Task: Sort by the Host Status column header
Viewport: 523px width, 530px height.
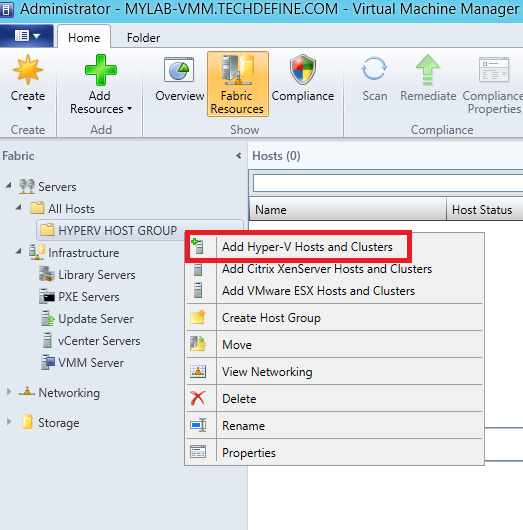Action: coord(485,209)
